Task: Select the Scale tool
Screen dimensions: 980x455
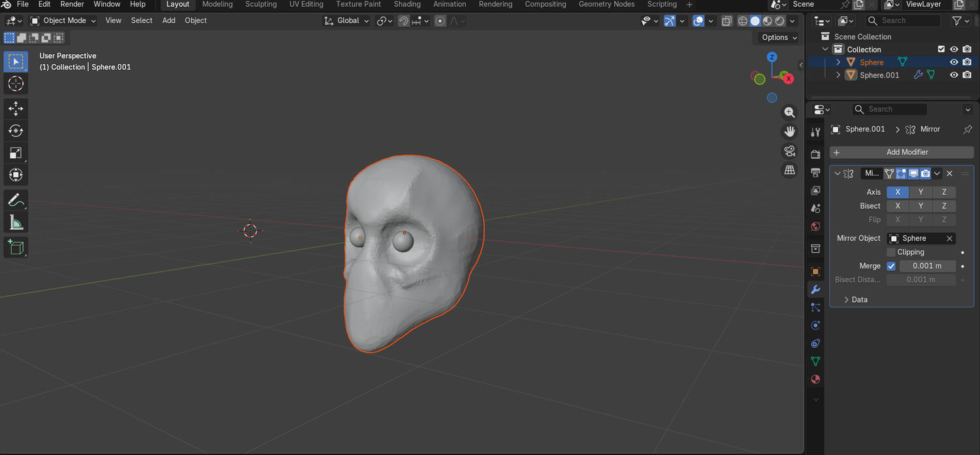Action: click(x=16, y=153)
